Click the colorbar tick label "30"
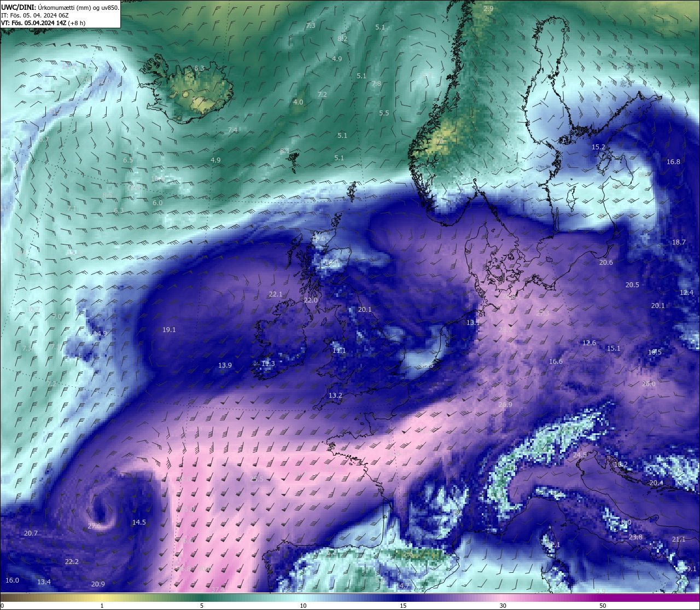 [x=503, y=606]
